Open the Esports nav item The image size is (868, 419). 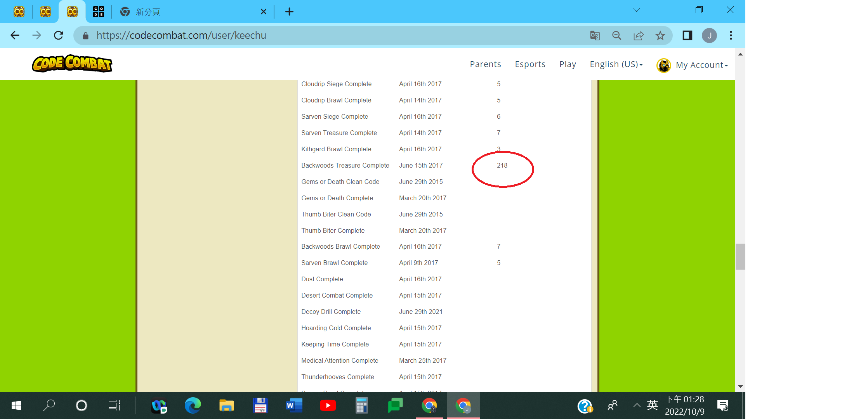coord(530,64)
